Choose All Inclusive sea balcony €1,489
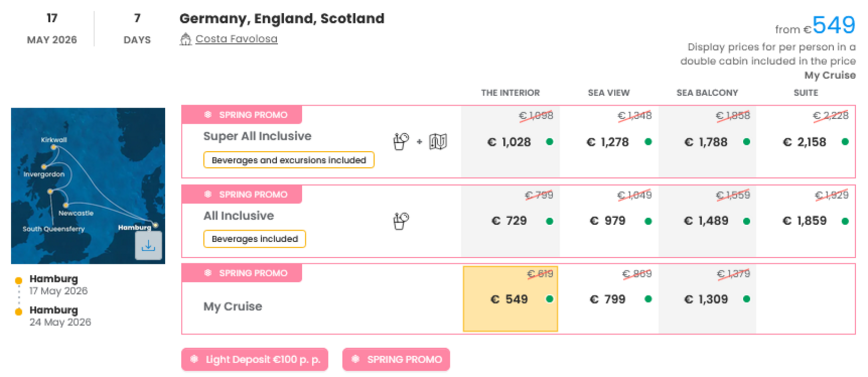The height and width of the screenshot is (377, 868). tap(706, 221)
